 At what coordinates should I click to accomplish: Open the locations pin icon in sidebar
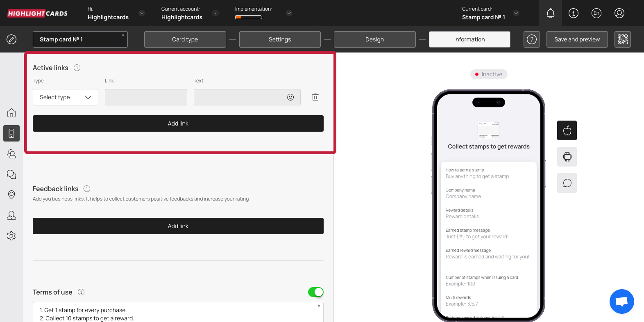click(11, 195)
